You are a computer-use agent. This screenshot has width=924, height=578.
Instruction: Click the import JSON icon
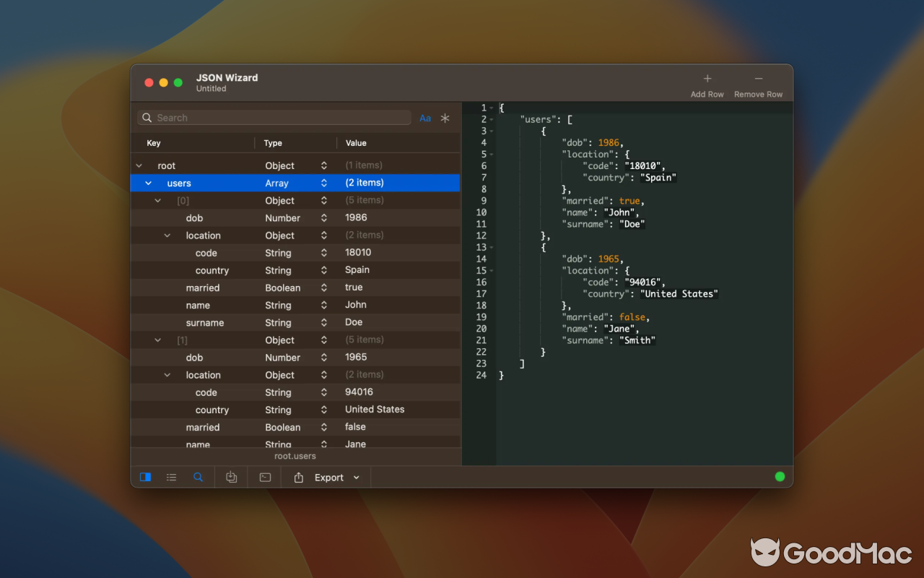click(231, 477)
